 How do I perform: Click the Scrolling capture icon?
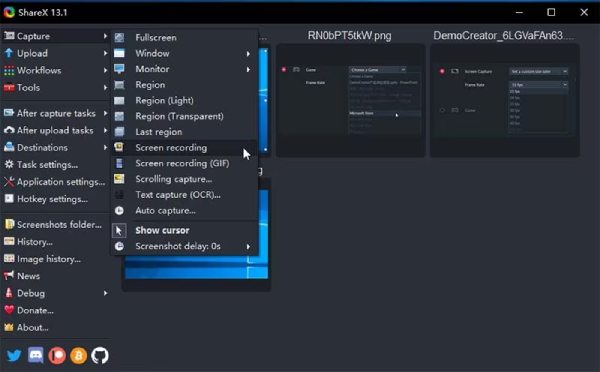(119, 179)
